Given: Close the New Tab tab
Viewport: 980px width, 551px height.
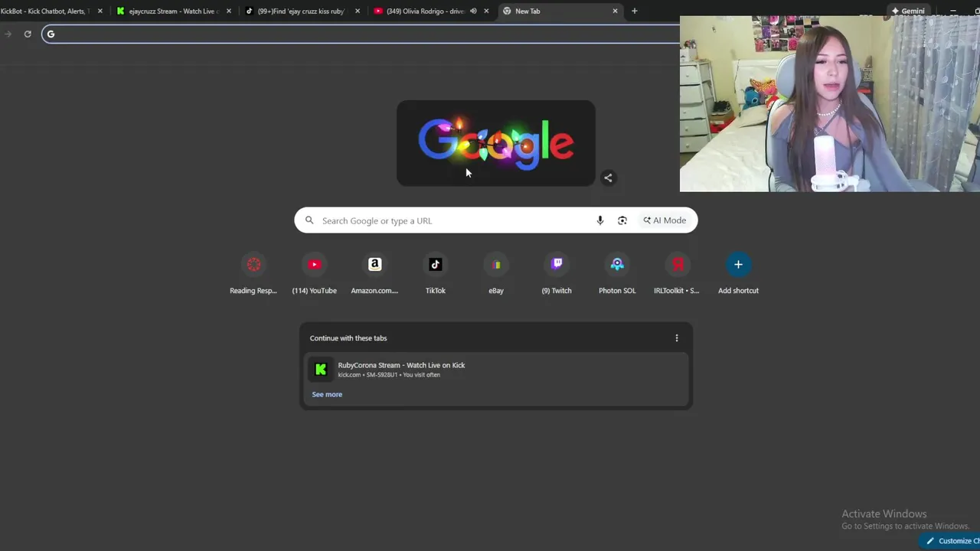Looking at the screenshot, I should pos(615,11).
